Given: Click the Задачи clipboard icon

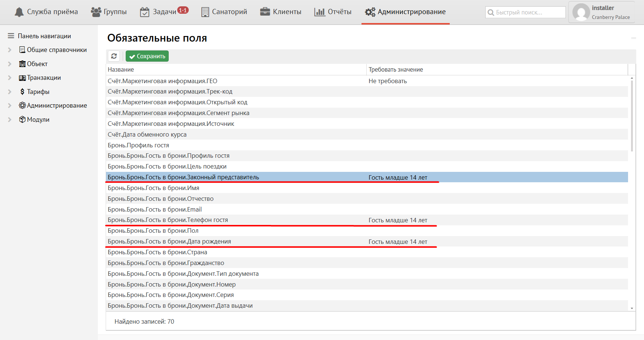Looking at the screenshot, I should (x=144, y=12).
